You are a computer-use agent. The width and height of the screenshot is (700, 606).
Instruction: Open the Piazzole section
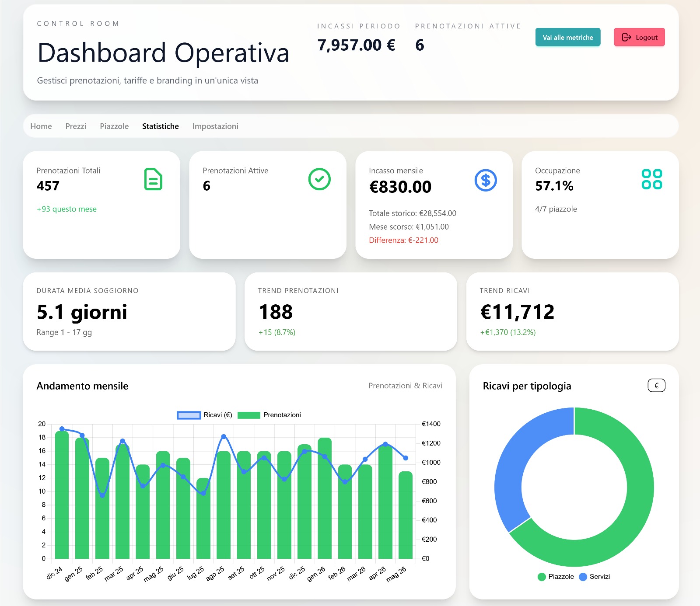(x=115, y=126)
